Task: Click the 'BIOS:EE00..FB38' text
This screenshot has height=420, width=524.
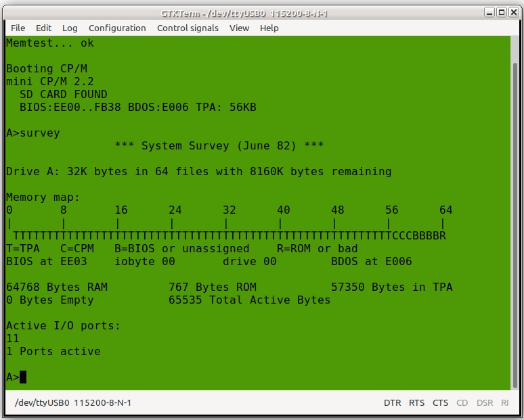Action: pos(70,107)
